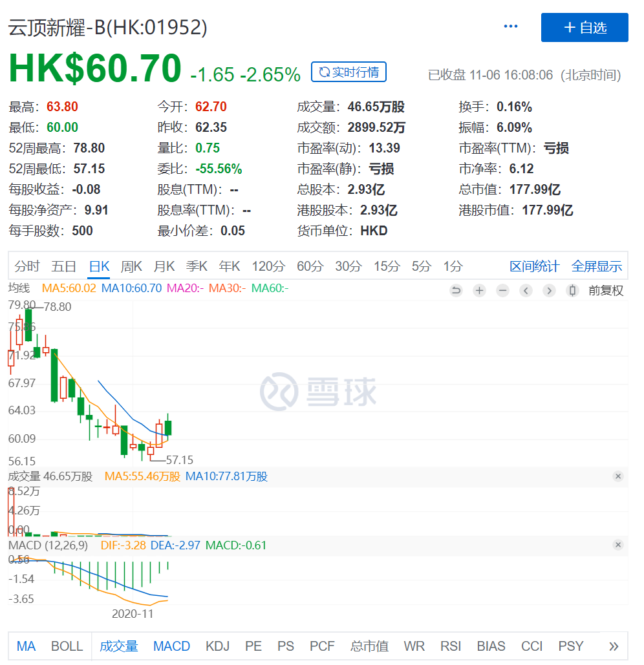Toggle the WR sub-indicator
This screenshot has width=644, height=665.
(x=414, y=646)
